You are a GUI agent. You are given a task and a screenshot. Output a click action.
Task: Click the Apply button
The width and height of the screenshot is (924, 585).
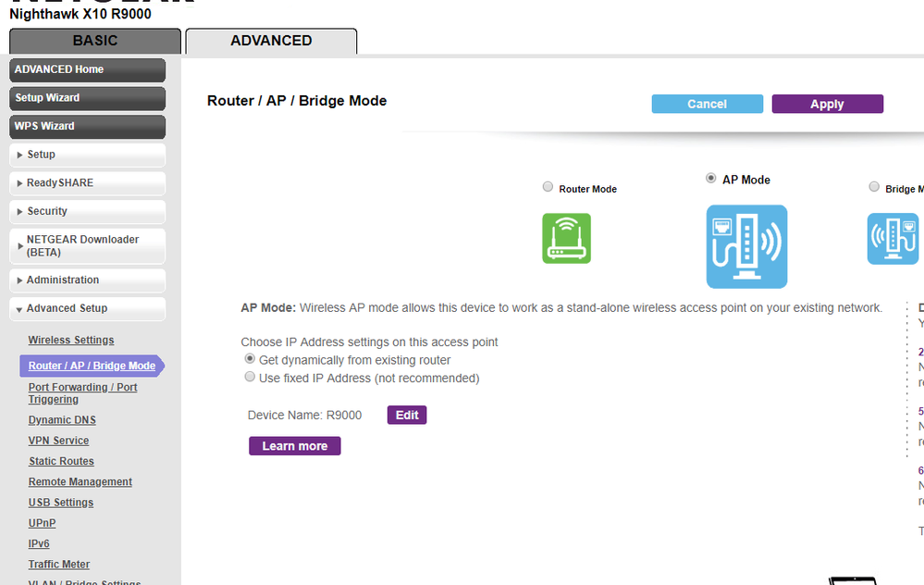click(828, 104)
